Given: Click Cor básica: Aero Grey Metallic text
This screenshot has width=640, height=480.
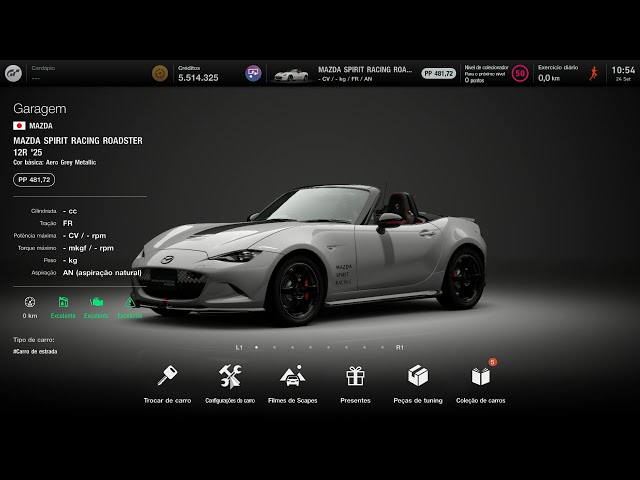Looking at the screenshot, I should pos(55,162).
